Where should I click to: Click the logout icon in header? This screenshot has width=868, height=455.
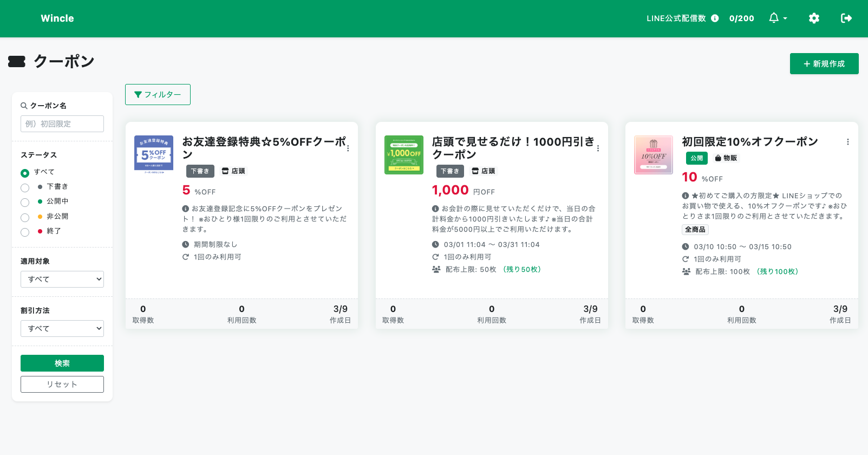pos(846,18)
